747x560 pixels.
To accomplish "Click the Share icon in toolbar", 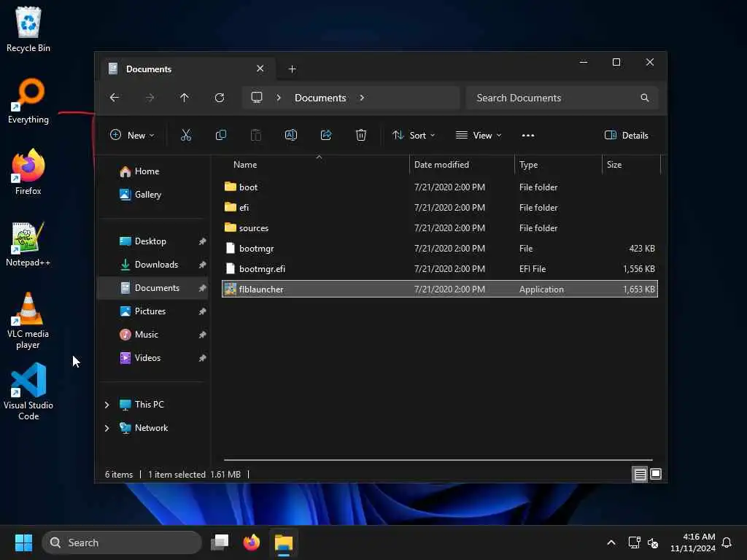I will tap(326, 135).
